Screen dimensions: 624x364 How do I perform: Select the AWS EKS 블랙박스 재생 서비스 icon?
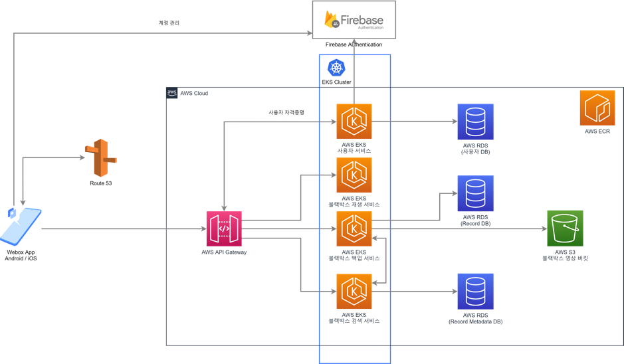[354, 175]
